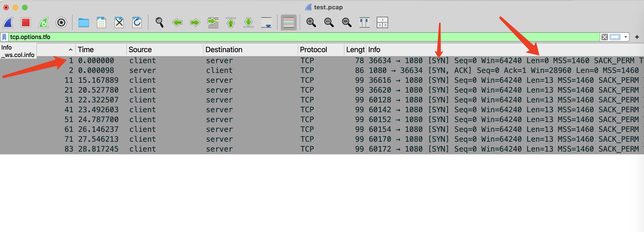Sort packets by the Destination column header
The width and height of the screenshot is (644, 232).
[x=250, y=50]
